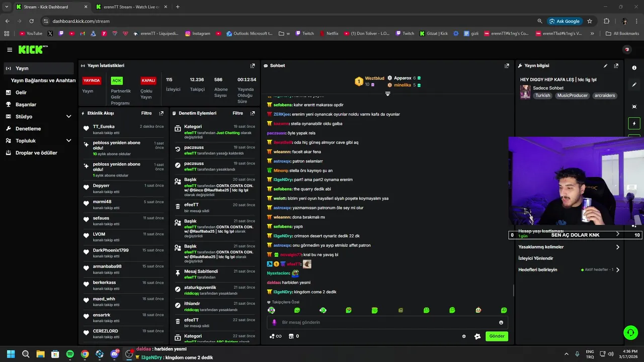Open the green headset support button
This screenshot has height=362, width=644.
tap(630, 332)
